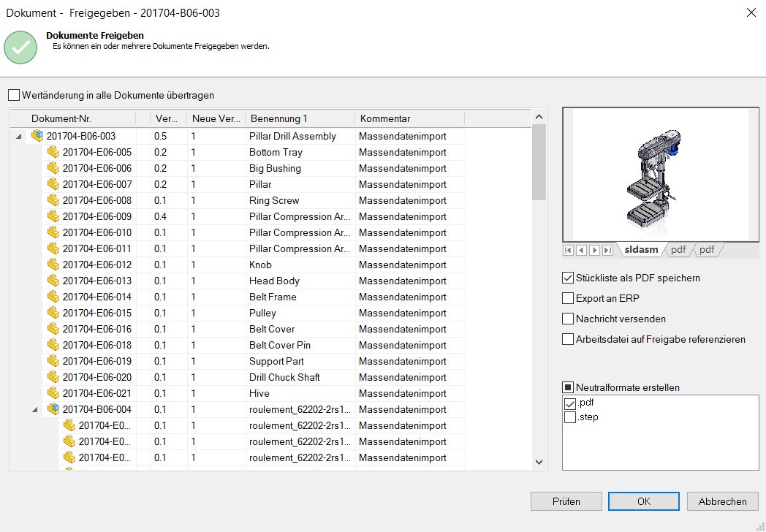Click the assembly icon for 201704-B06-003
The image size is (766, 532).
coord(37,136)
